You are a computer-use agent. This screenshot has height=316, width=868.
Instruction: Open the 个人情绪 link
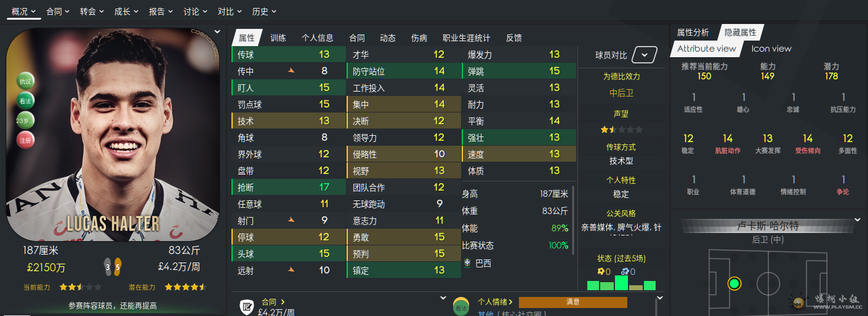(x=495, y=302)
